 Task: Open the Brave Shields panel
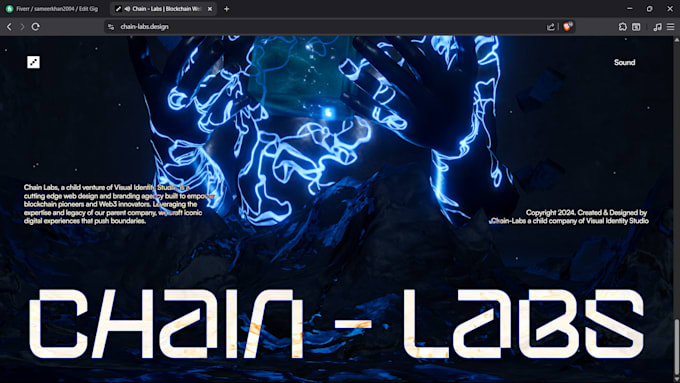[x=568, y=26]
